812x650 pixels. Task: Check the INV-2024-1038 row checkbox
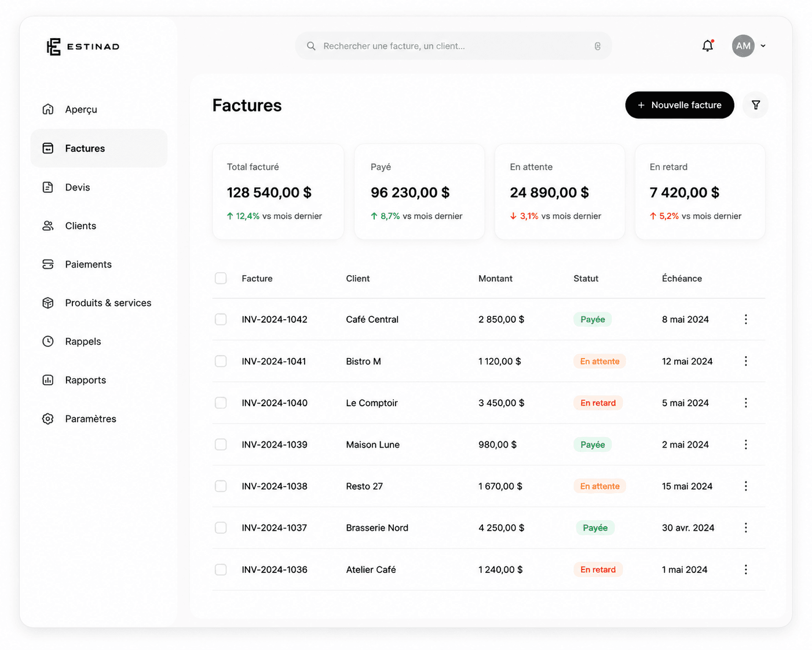click(x=221, y=486)
